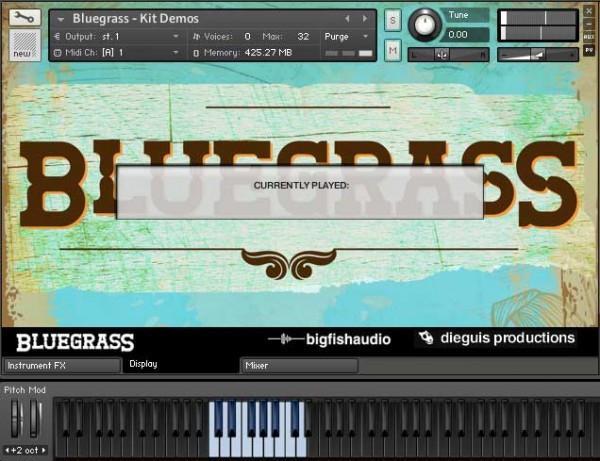Click the Bluegrass - Kit Demos title
Viewport: 600px width, 461px height.
[x=135, y=18]
